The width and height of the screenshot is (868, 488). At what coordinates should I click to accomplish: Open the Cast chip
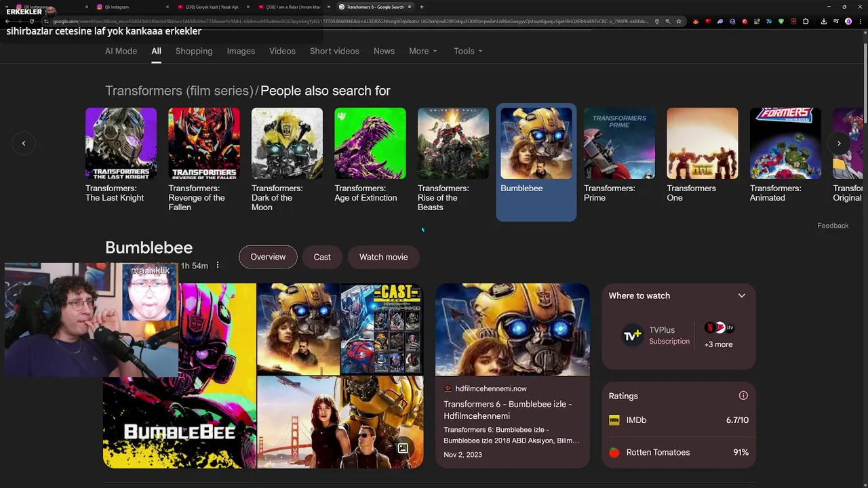[322, 257]
